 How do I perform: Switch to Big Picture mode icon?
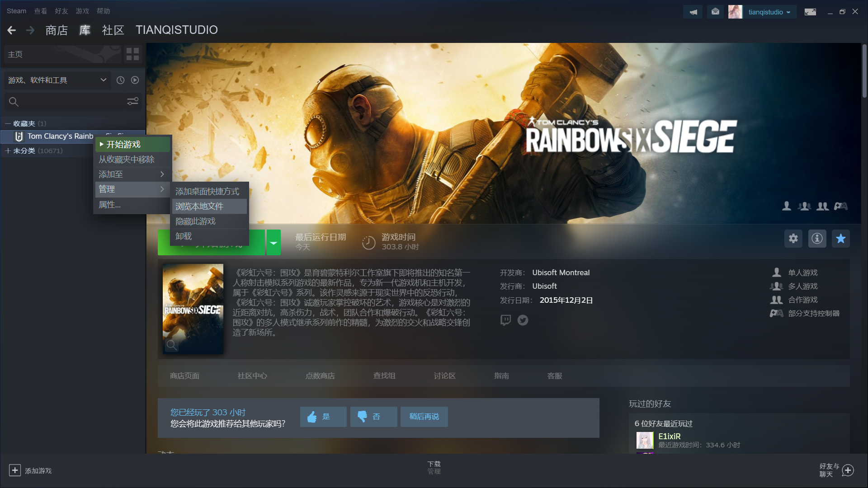[x=810, y=12]
